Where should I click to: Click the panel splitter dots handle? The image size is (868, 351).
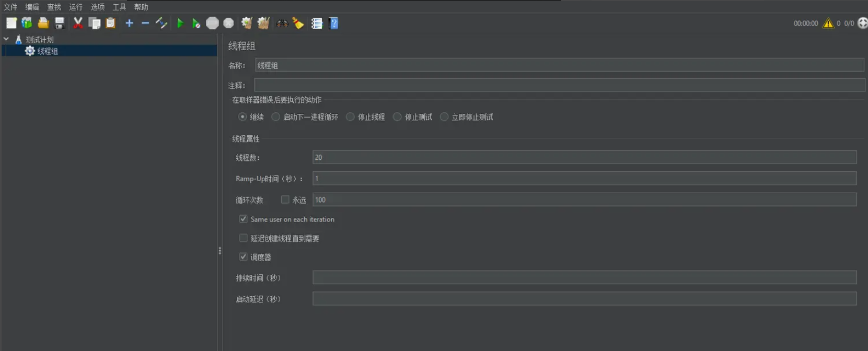[x=219, y=251]
